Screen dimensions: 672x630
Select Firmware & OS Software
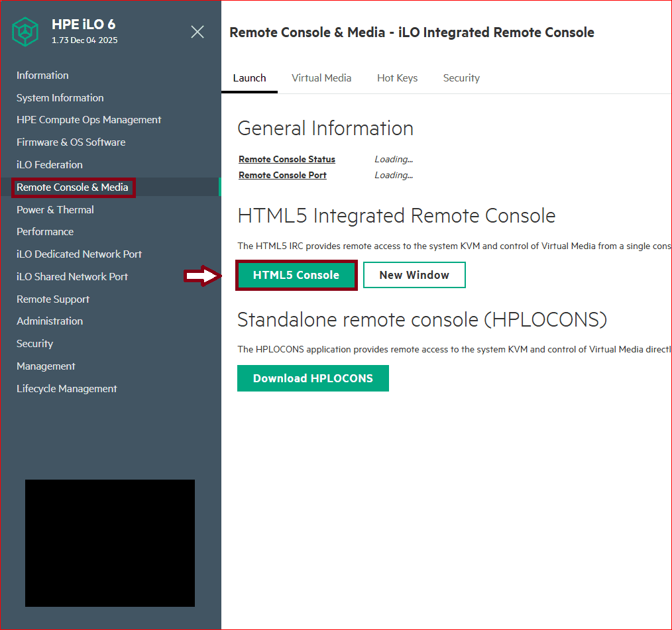[x=71, y=142]
